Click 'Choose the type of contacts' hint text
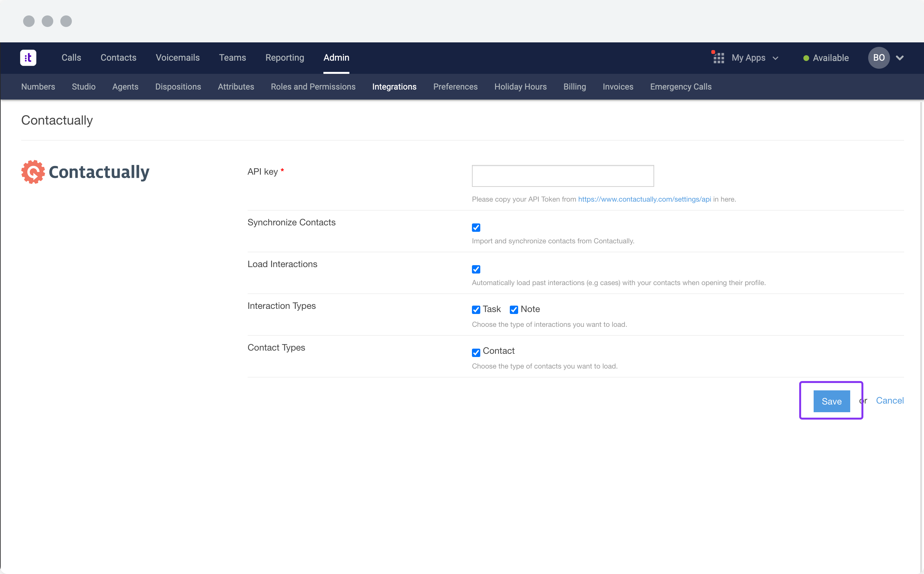The height and width of the screenshot is (574, 924). [x=544, y=366]
